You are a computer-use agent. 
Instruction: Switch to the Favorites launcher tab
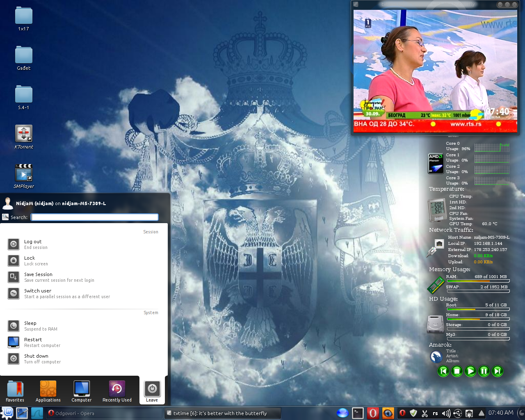tap(15, 391)
